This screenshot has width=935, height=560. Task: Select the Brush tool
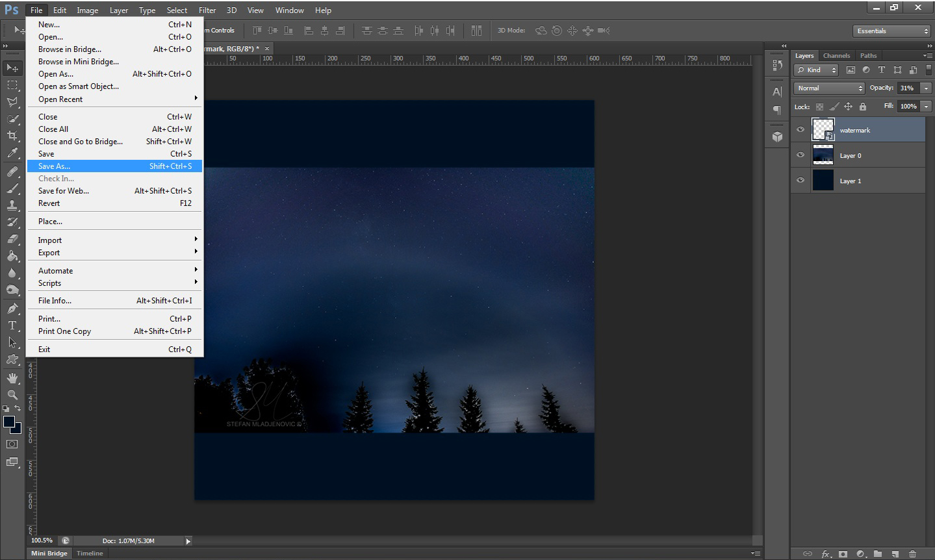click(x=12, y=188)
